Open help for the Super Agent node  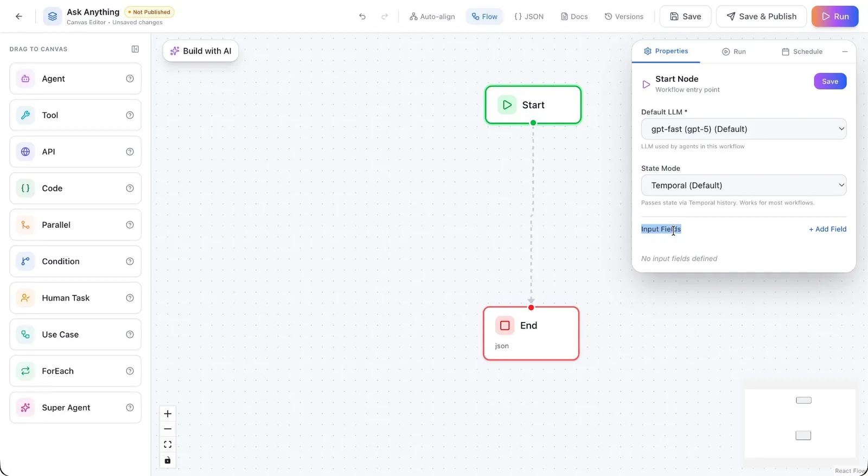tap(130, 408)
